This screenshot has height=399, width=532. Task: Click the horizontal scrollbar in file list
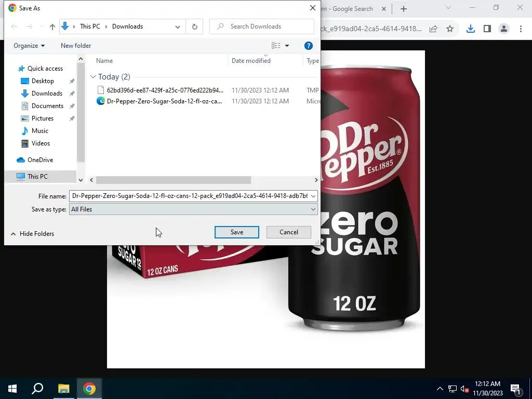[x=174, y=180]
